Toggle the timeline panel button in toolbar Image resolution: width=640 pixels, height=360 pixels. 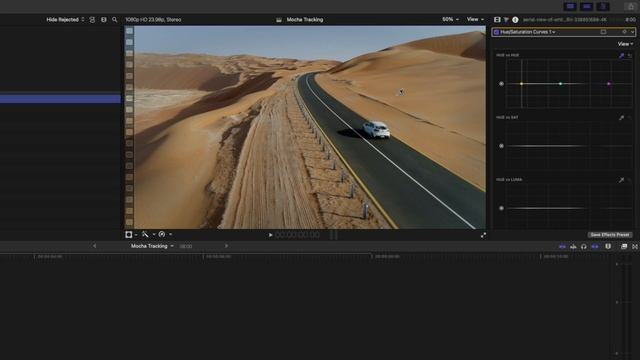(587, 6)
